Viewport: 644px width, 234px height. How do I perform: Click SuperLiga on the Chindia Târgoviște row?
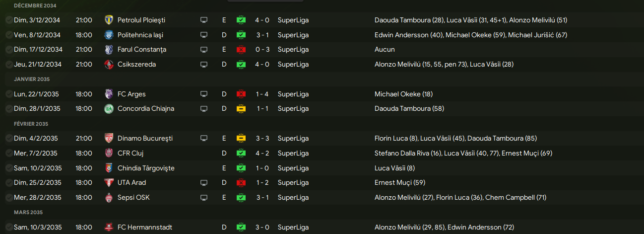click(x=293, y=168)
